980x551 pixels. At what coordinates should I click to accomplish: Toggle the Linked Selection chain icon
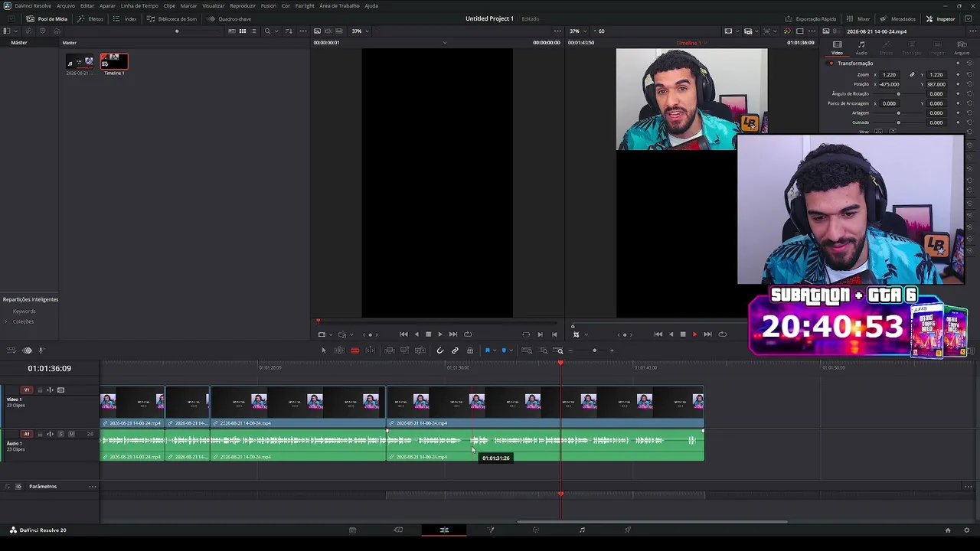pyautogui.click(x=455, y=350)
